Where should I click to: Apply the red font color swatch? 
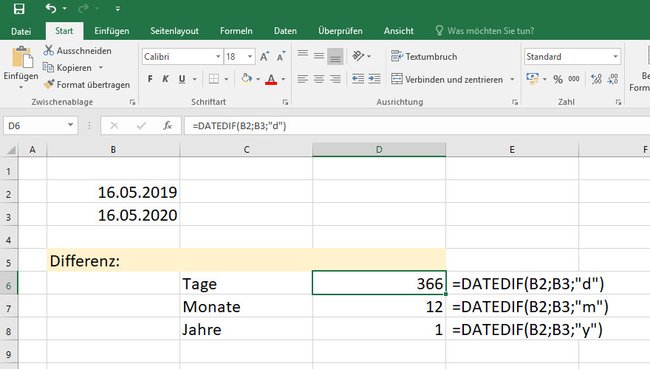(271, 79)
